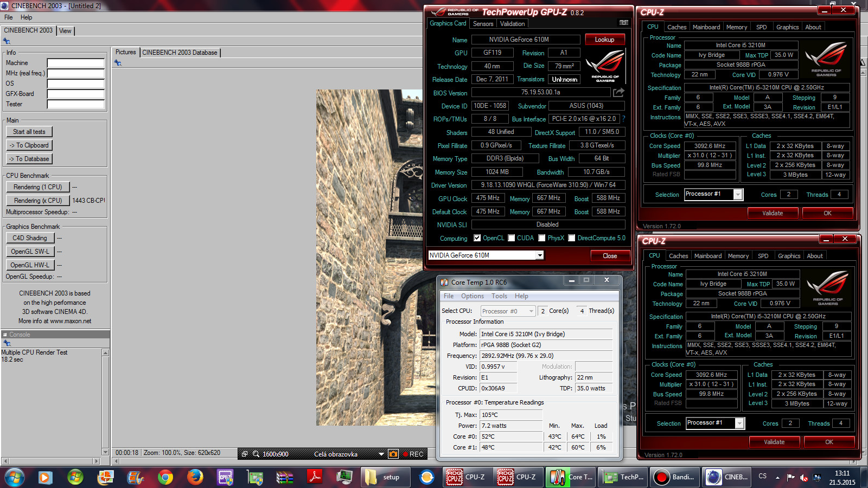
Task: Click the BIOS version export arrow icon
Action: click(x=618, y=93)
